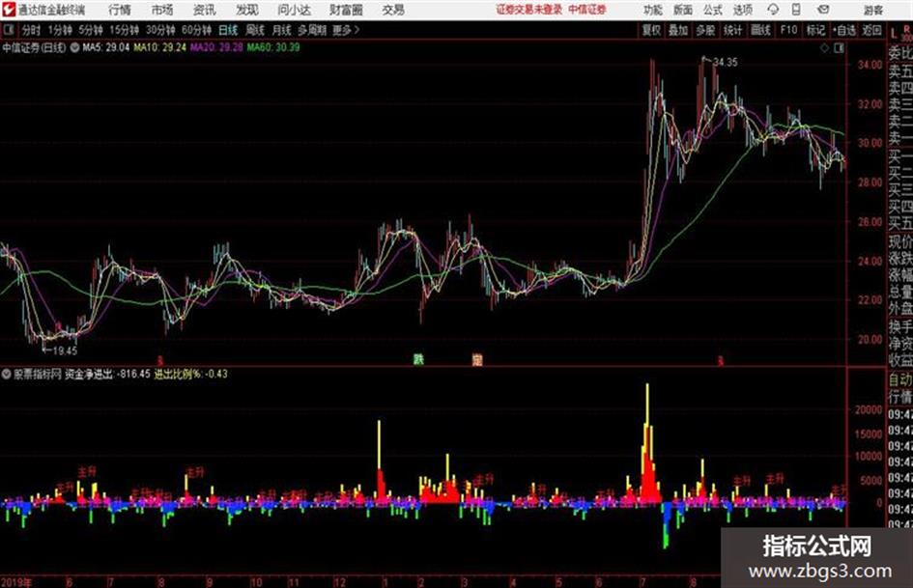This screenshot has width=913, height=588.
Task: Open the 资讯 menu
Action: tap(205, 10)
